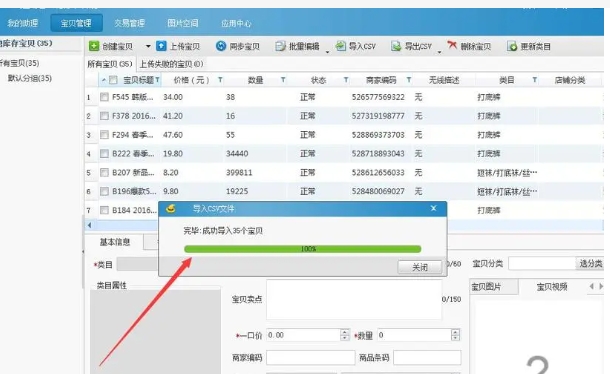Click the left scroll arrow under the table
Viewport: 610px width, 374px height.
[90, 225]
